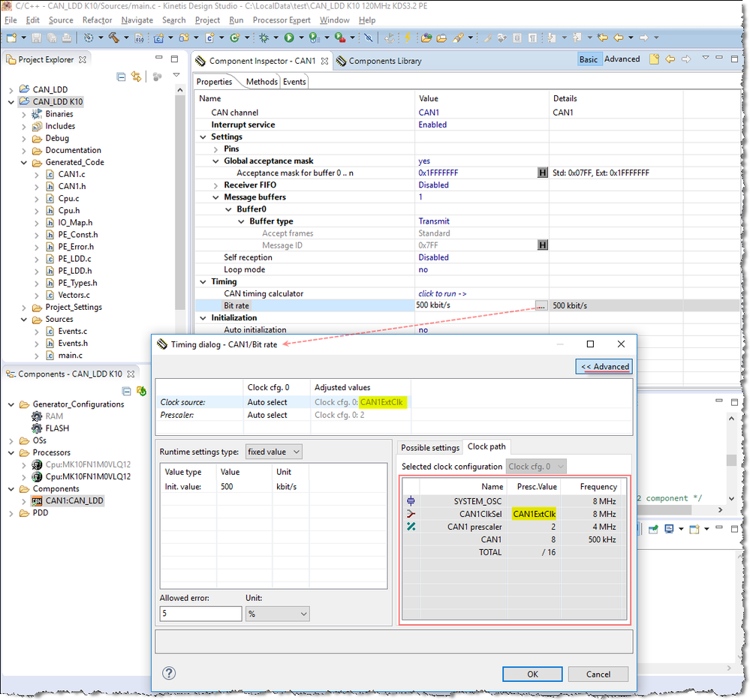Click the green C class toolbar icon
This screenshot has width=750, height=700.
point(235,38)
